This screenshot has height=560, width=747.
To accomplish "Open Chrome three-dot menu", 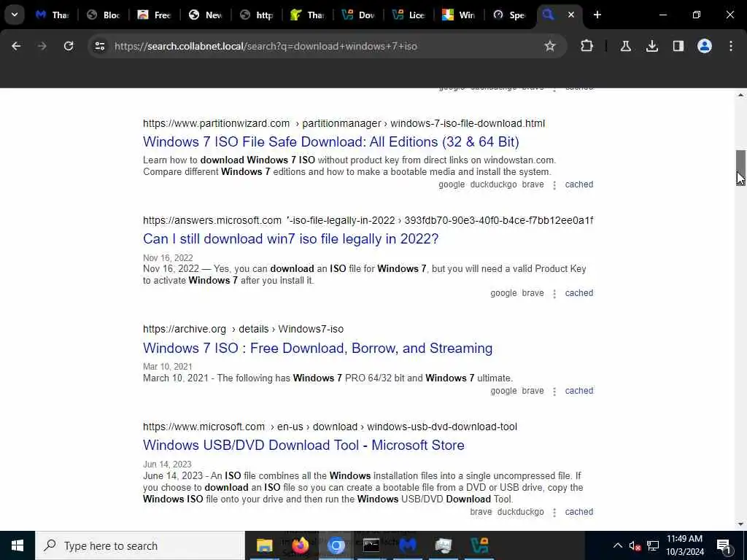I will pyautogui.click(x=731, y=46).
